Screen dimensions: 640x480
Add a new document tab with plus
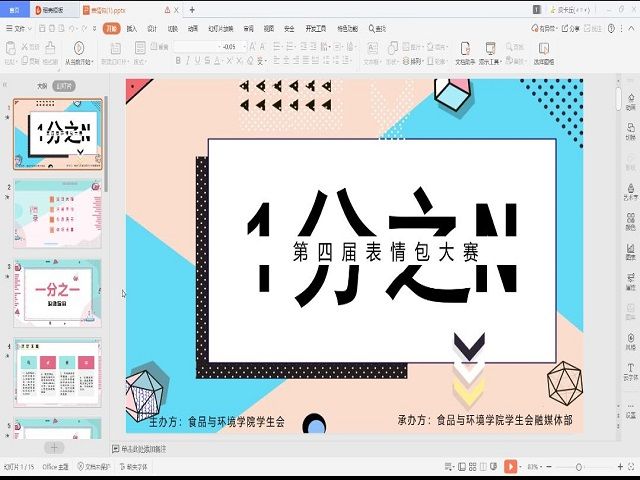coord(192,10)
